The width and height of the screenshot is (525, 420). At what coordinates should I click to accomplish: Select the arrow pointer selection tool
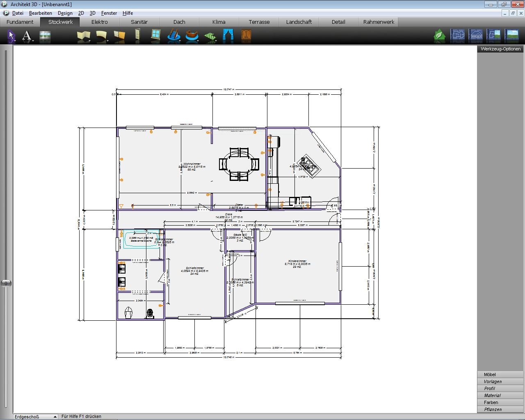click(11, 36)
